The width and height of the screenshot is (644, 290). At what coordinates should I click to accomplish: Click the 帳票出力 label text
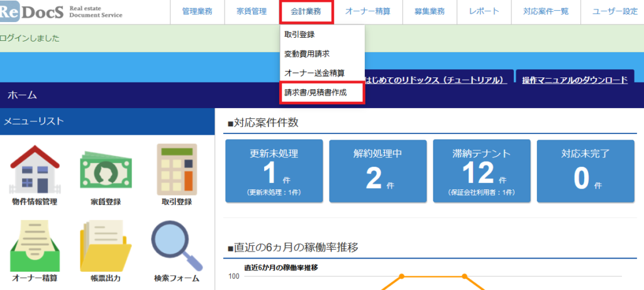(106, 278)
